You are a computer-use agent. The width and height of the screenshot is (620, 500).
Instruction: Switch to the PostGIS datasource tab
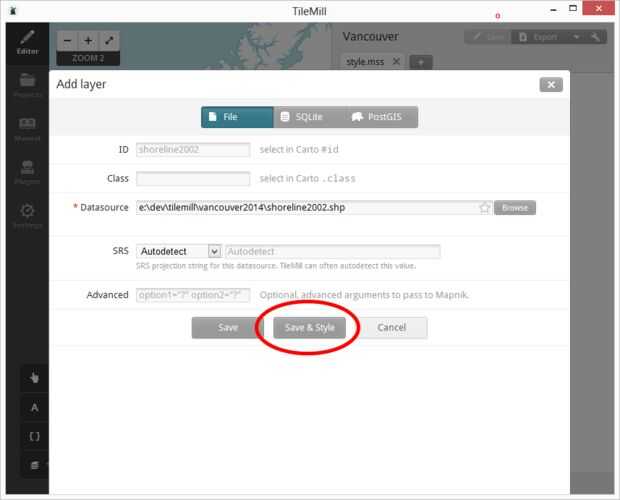pos(381,117)
